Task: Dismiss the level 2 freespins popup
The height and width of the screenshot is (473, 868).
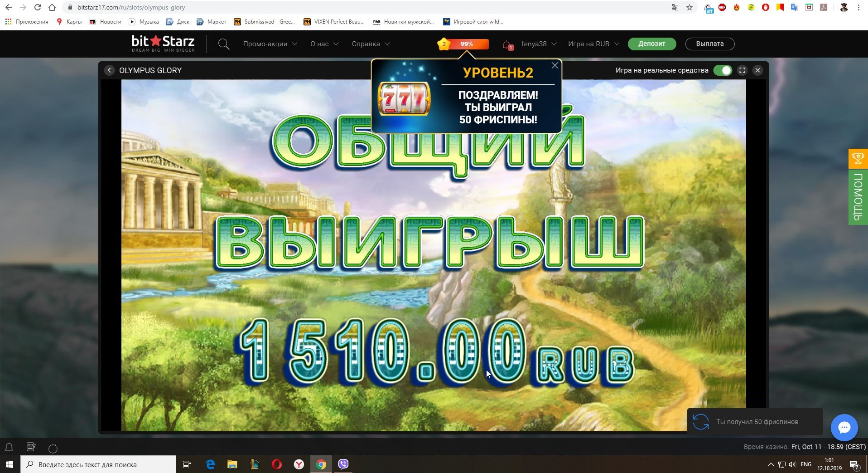Action: pos(555,66)
